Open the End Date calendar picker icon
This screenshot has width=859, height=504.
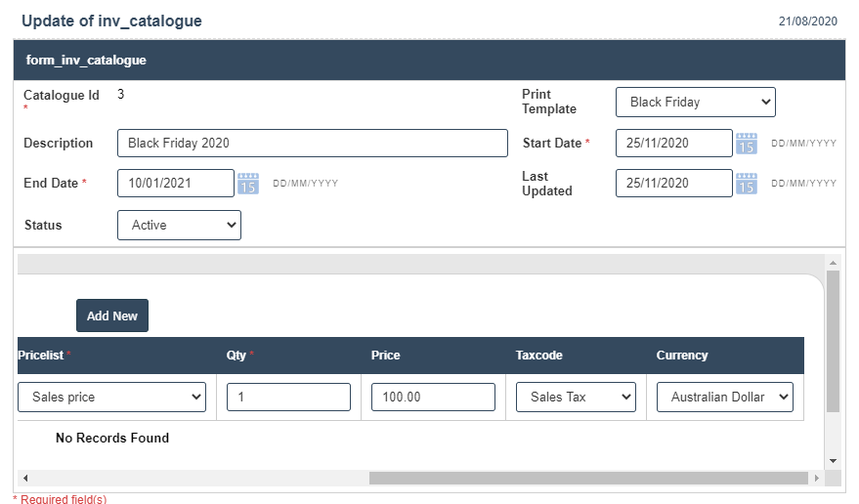point(248,184)
